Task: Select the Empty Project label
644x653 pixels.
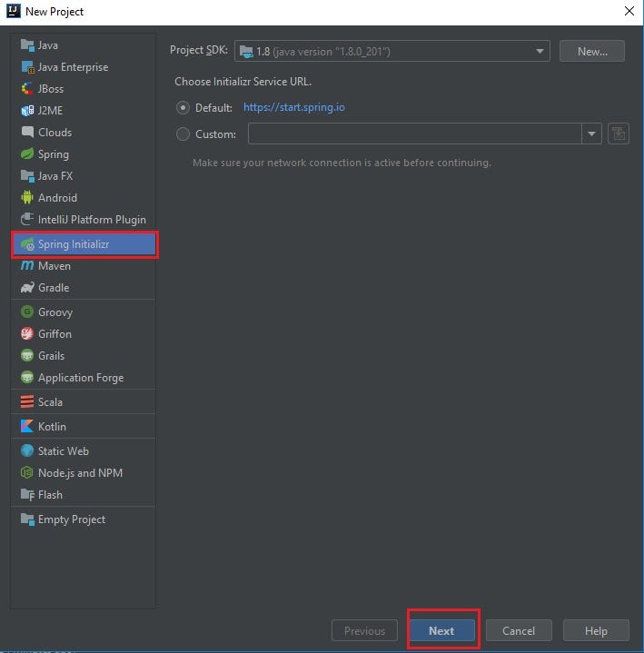Action: click(72, 519)
